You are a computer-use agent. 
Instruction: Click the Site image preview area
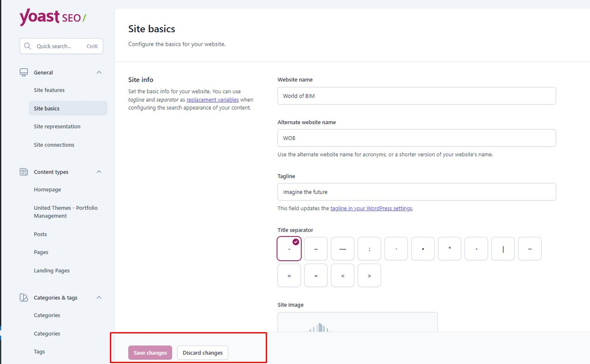(358, 322)
